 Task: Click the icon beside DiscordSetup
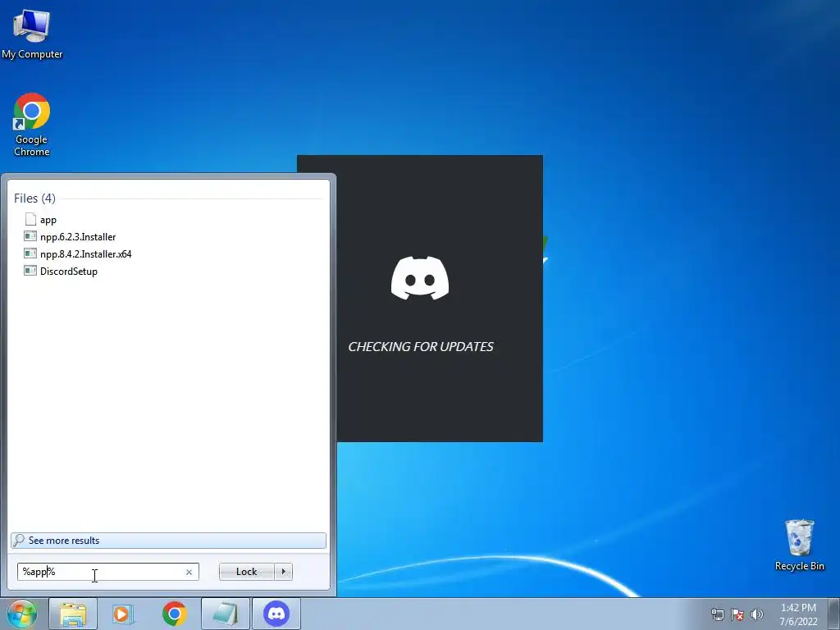pyautogui.click(x=30, y=271)
